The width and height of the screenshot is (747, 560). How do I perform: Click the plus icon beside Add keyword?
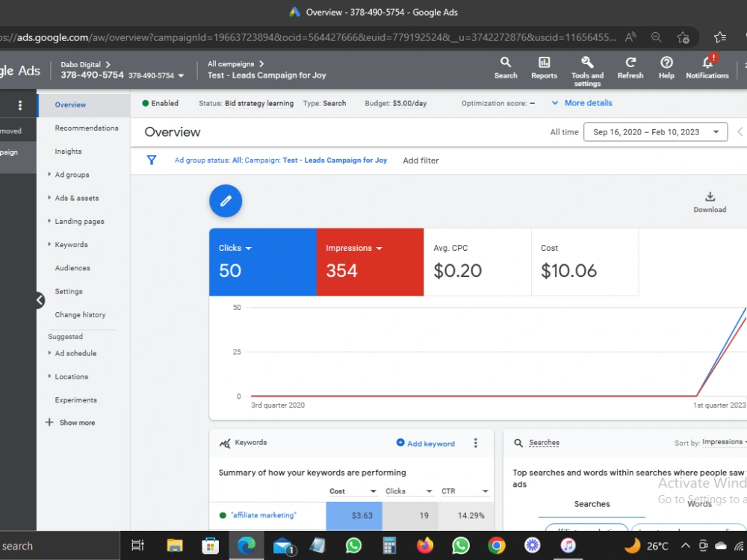point(400,443)
